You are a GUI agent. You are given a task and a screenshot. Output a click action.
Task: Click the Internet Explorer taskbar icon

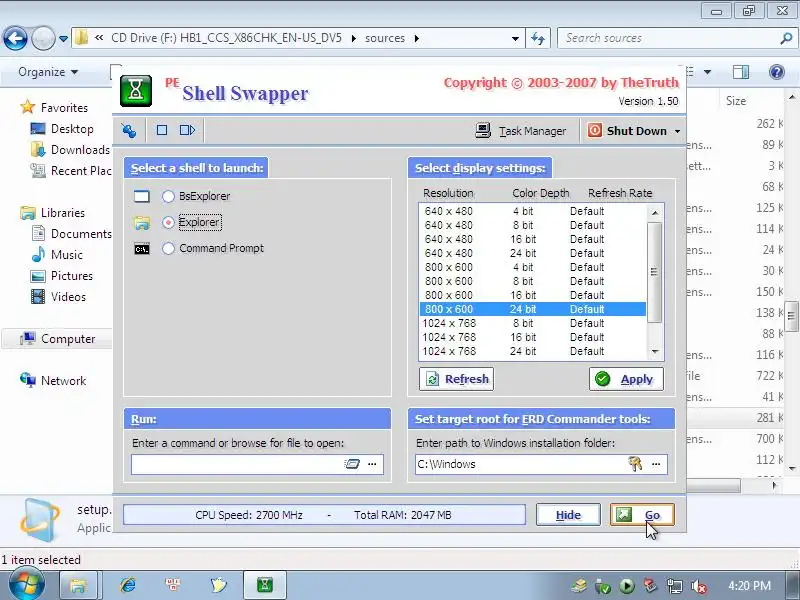pyautogui.click(x=128, y=585)
